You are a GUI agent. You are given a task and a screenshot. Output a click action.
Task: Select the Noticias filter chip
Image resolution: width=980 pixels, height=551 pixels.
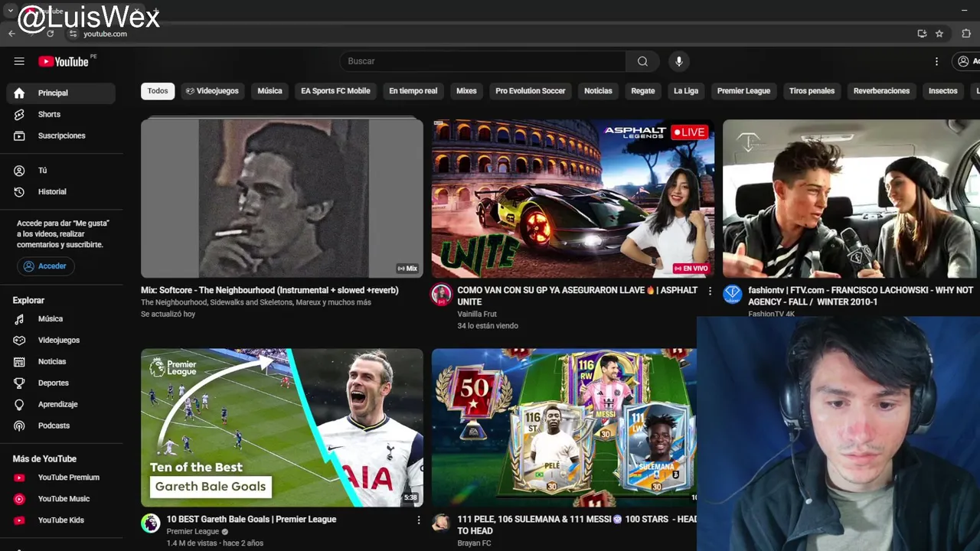598,91
